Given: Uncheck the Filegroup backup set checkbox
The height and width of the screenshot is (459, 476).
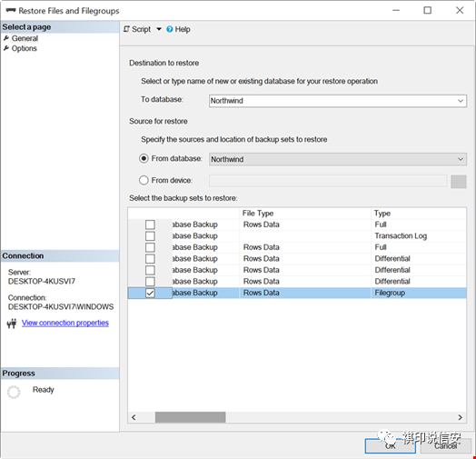Looking at the screenshot, I should 150,293.
